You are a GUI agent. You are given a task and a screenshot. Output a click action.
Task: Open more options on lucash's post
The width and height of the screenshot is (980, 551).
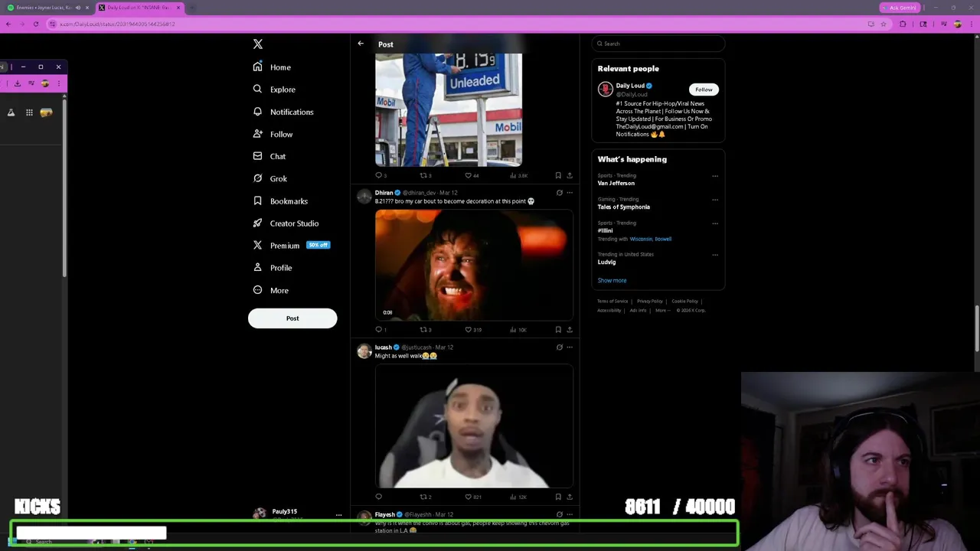pyautogui.click(x=569, y=347)
